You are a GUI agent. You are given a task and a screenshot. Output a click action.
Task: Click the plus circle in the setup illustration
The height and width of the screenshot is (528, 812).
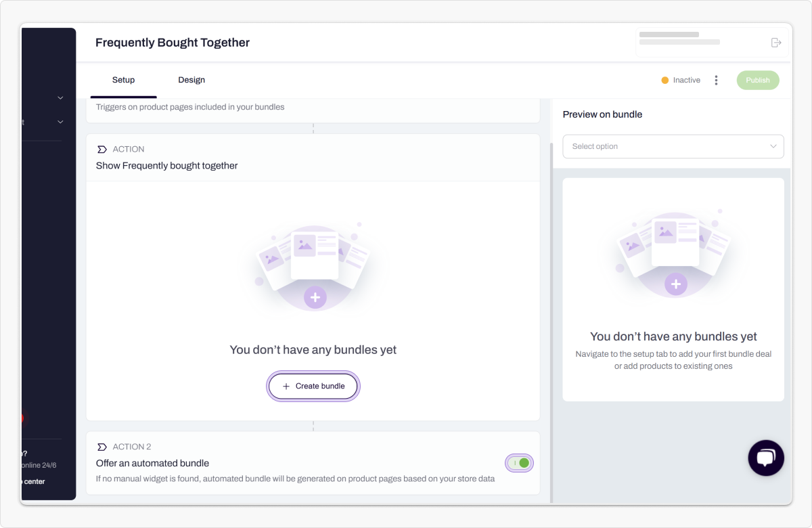[x=315, y=297]
